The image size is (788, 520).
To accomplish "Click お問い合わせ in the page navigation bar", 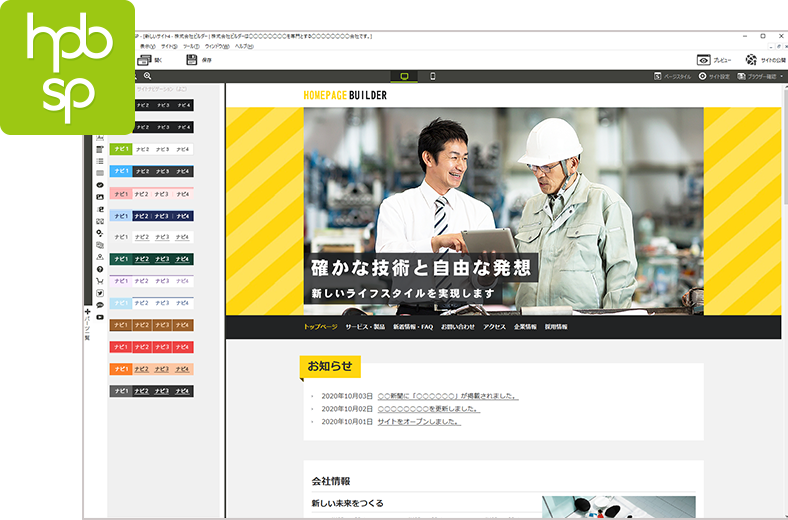I will pos(458,327).
